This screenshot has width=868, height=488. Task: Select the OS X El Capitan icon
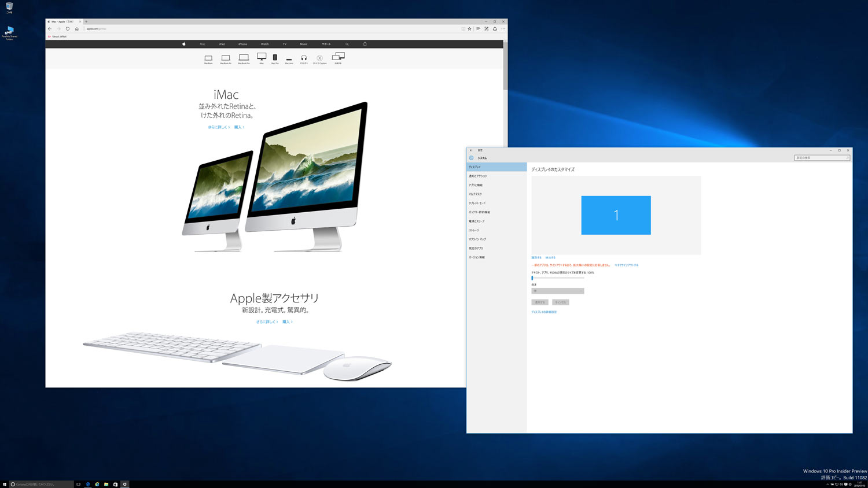[319, 60]
